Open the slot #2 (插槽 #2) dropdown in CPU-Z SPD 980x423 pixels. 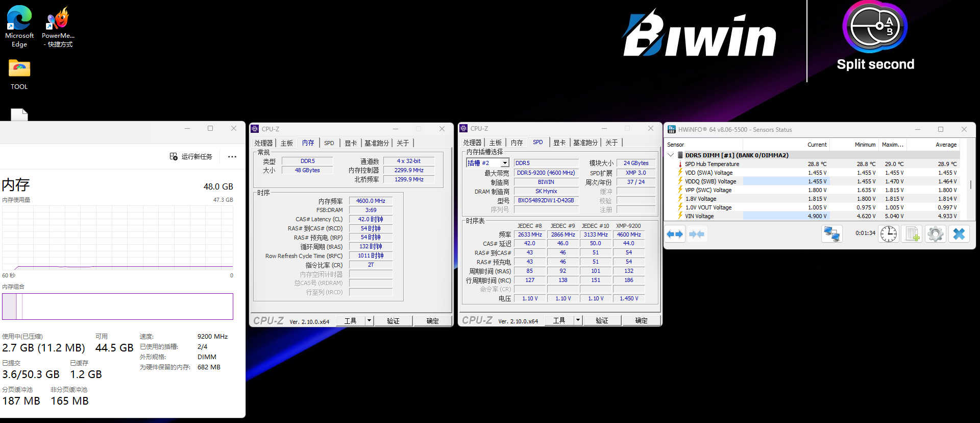[x=505, y=163]
